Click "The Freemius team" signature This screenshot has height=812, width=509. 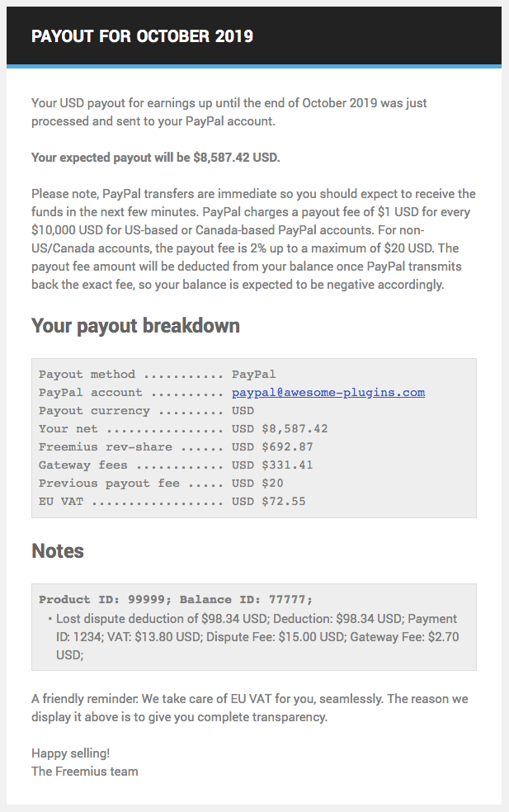[x=84, y=772]
